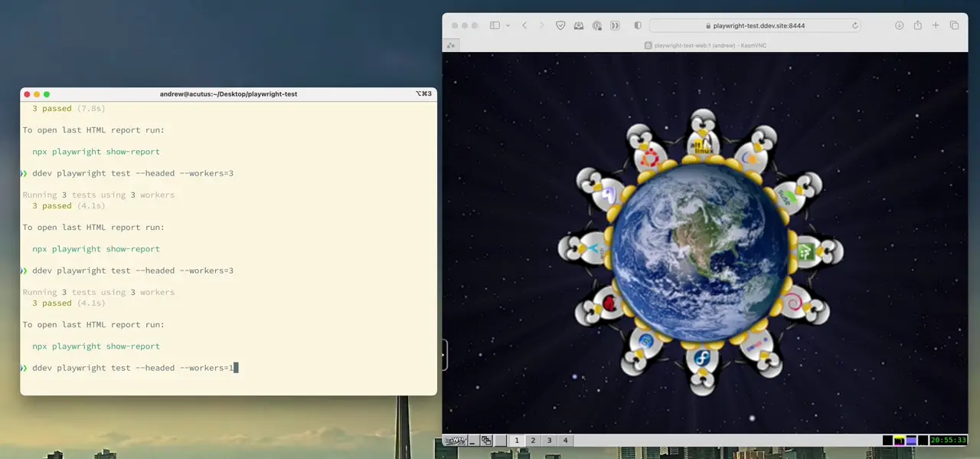Open the Safari share menu
The image size is (980, 459).
(917, 25)
